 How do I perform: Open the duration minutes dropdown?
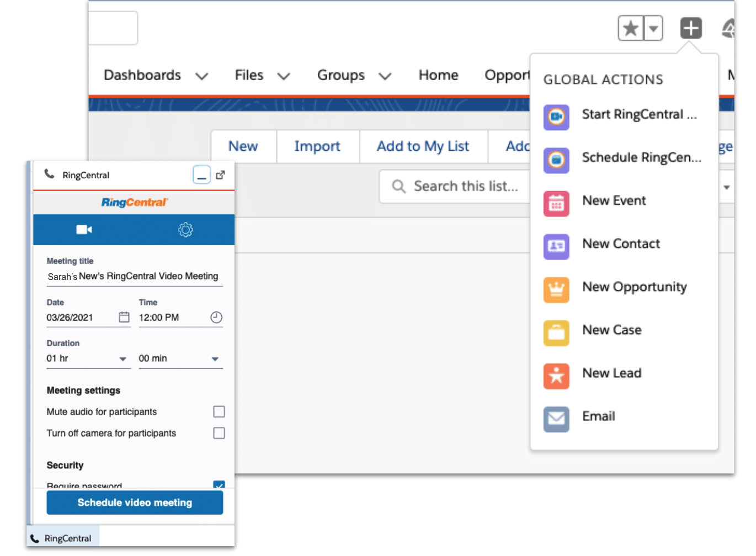tap(215, 359)
